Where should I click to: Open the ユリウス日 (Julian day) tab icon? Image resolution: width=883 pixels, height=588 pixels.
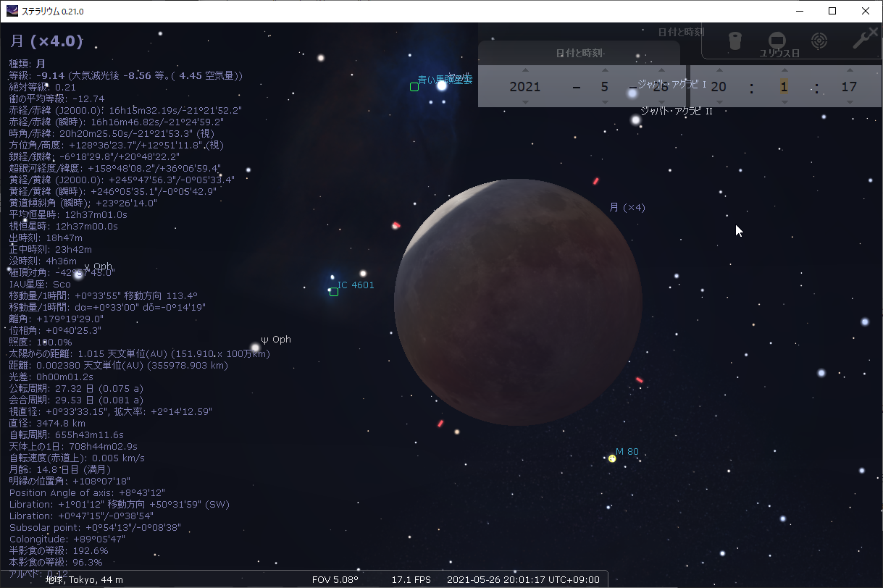click(777, 41)
